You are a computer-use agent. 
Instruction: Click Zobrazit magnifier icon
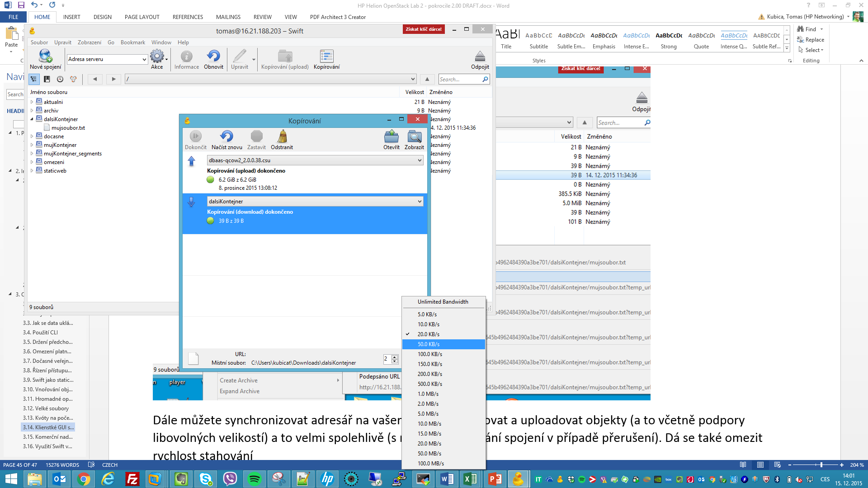414,136
